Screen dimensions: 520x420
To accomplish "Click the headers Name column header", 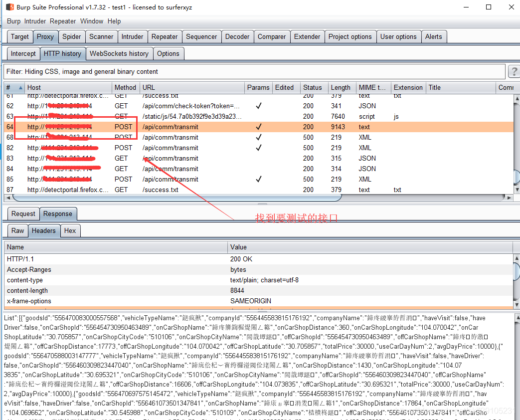I will 116,247.
